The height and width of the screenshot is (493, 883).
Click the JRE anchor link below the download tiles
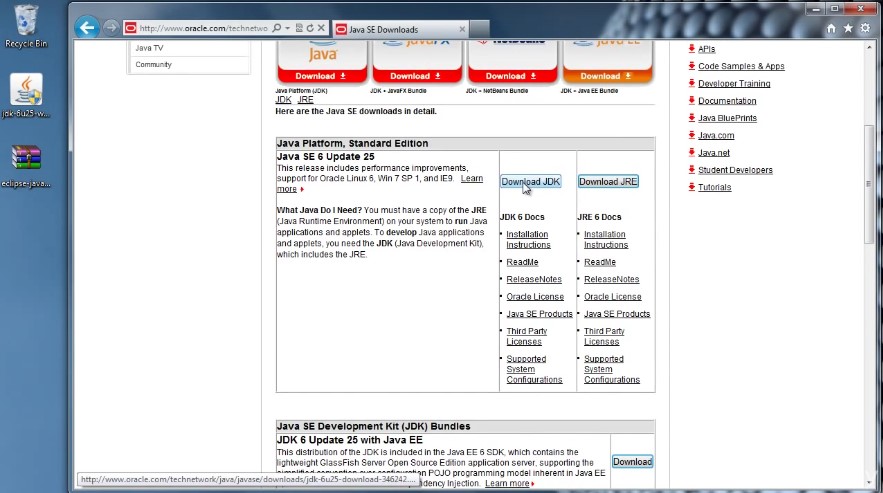[x=305, y=99]
